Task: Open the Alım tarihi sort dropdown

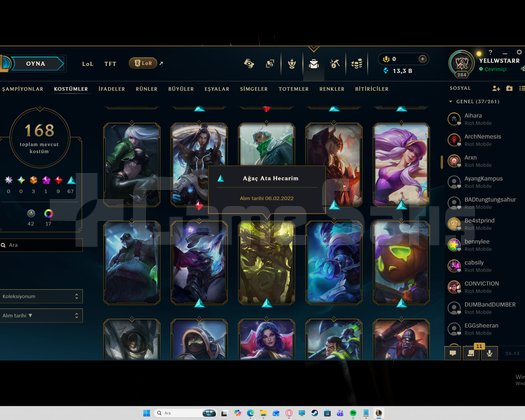Action: coord(41,316)
